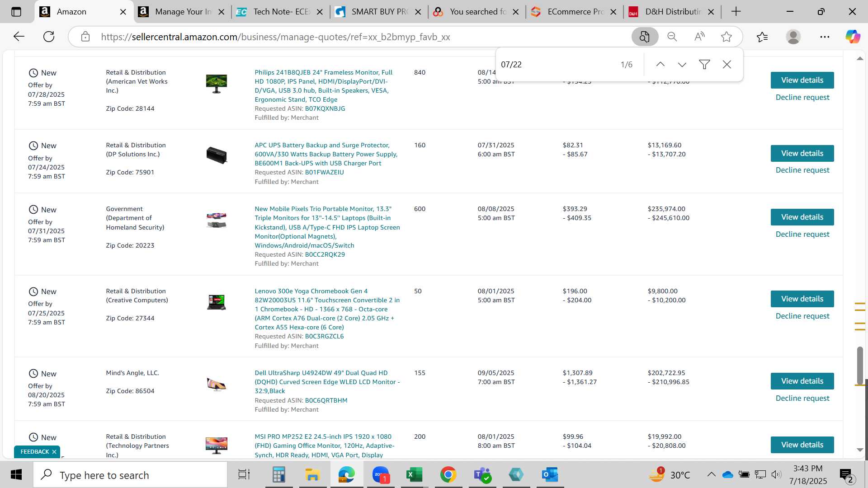Decline request for APC UPS quote
This screenshot has width=868, height=488.
click(802, 170)
